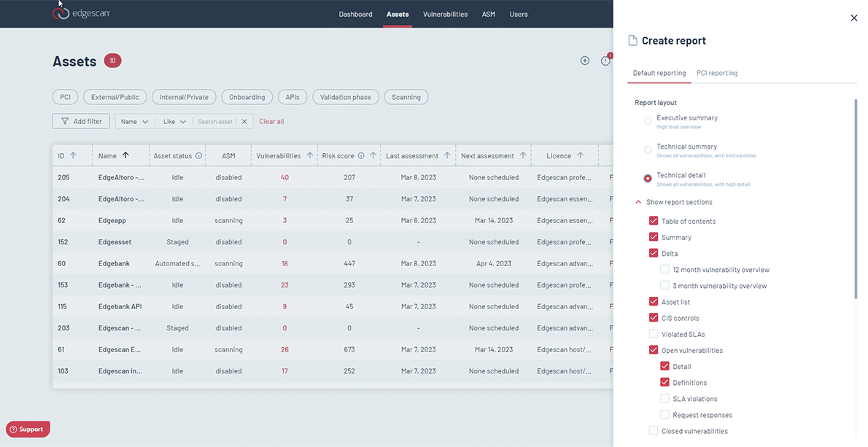
Task: Click vulnerability count 40 for asset 205
Action: click(x=284, y=177)
